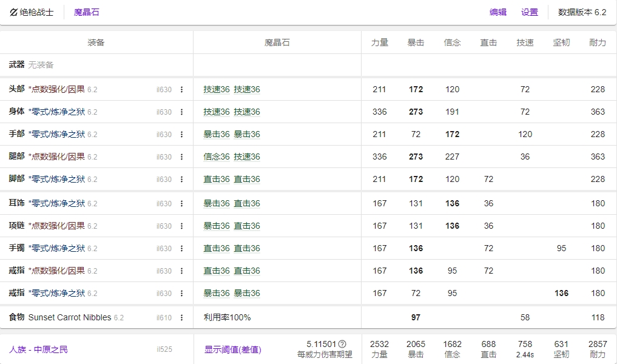
Task: Expand the 人族 - 中原之民 race selector
Action: 38,349
